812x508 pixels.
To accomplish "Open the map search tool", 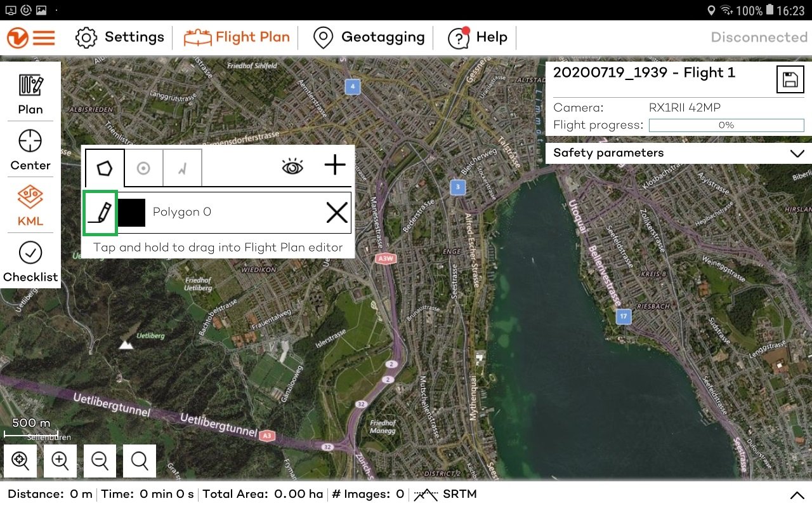I will click(139, 461).
